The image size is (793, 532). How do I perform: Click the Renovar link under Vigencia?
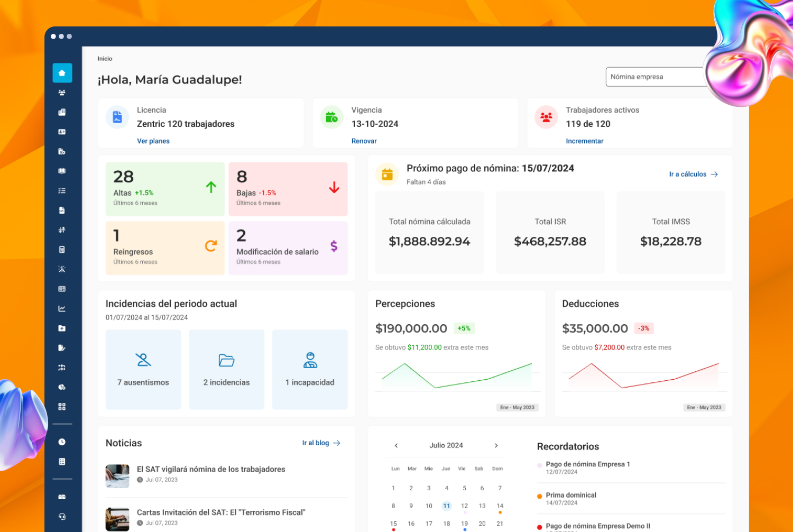tap(364, 141)
